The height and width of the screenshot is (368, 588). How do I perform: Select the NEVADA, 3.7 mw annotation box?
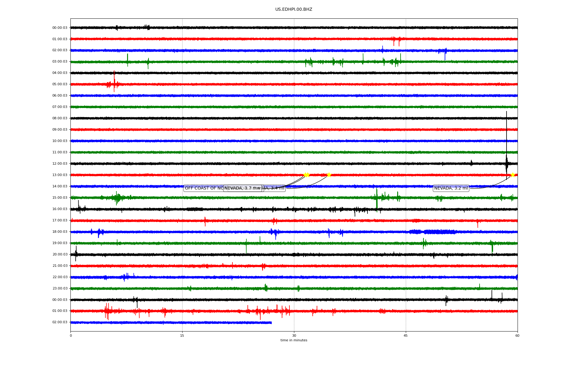pyautogui.click(x=243, y=188)
